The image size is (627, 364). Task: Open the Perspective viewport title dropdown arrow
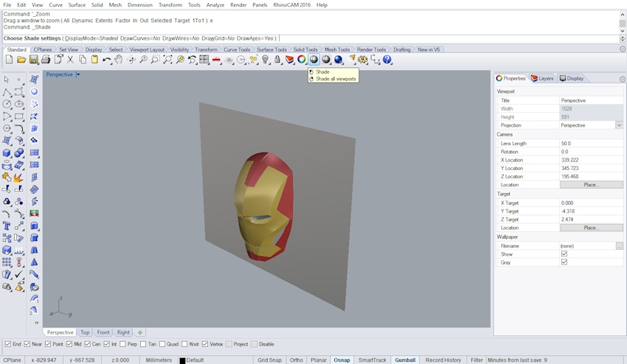(x=77, y=74)
